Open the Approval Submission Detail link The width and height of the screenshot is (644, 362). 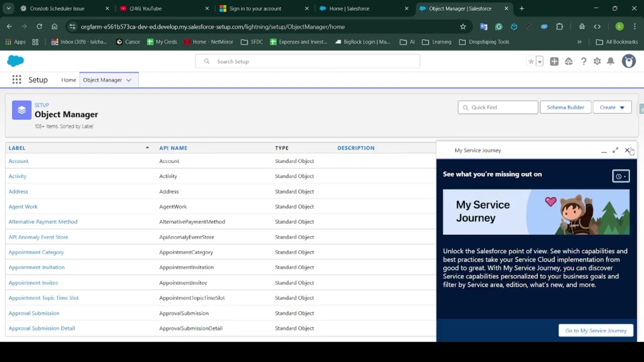pyautogui.click(x=42, y=328)
